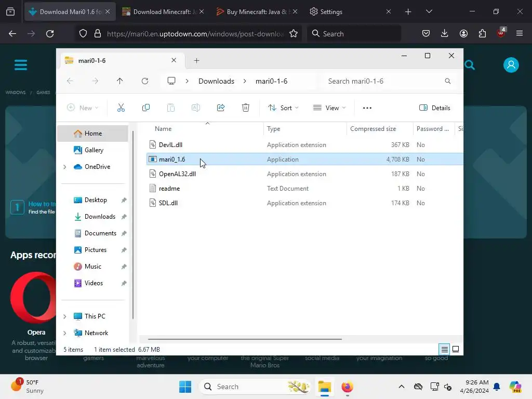Expand the This PC tree node

(x=65, y=316)
